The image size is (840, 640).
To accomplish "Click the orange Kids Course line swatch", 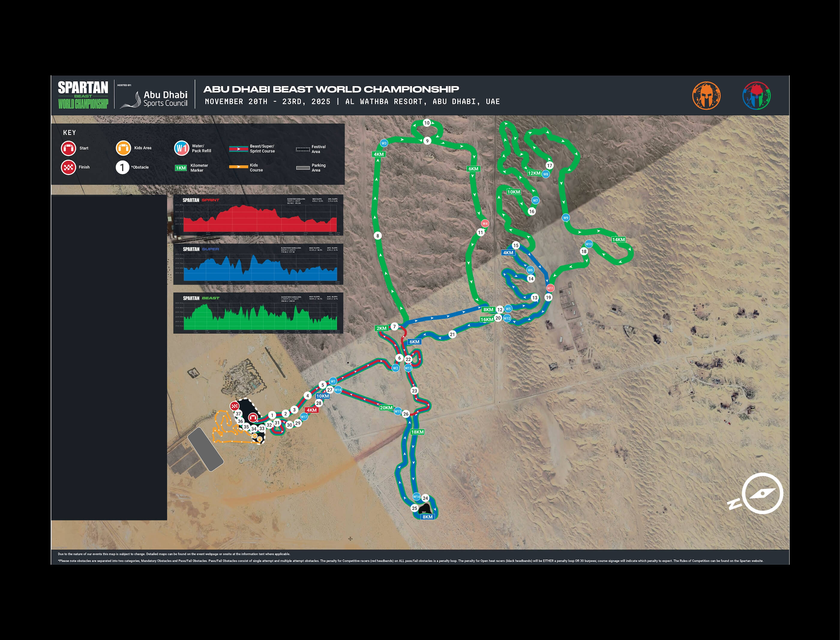I will click(x=238, y=167).
